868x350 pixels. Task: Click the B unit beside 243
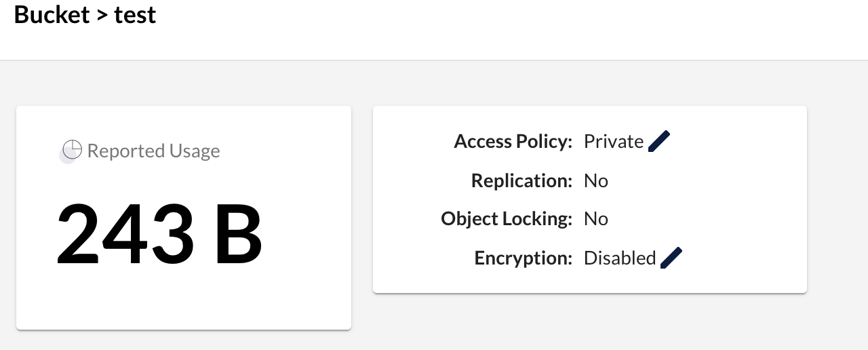point(238,234)
